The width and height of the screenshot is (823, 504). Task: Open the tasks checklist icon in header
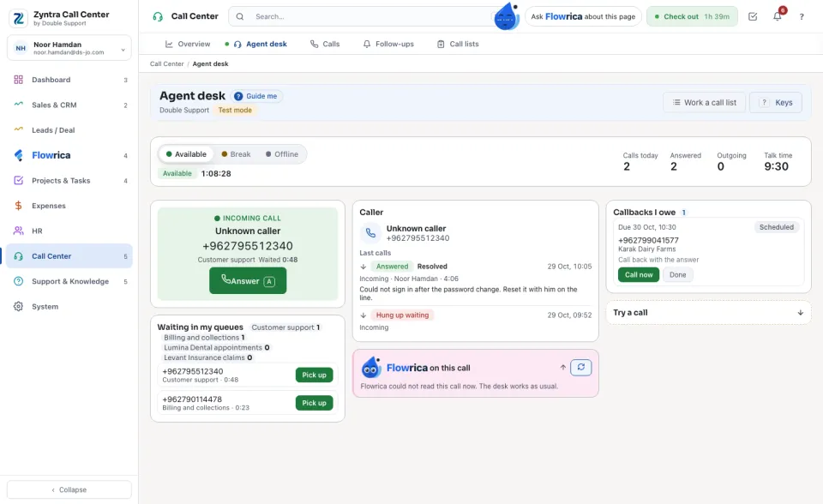[x=753, y=16]
